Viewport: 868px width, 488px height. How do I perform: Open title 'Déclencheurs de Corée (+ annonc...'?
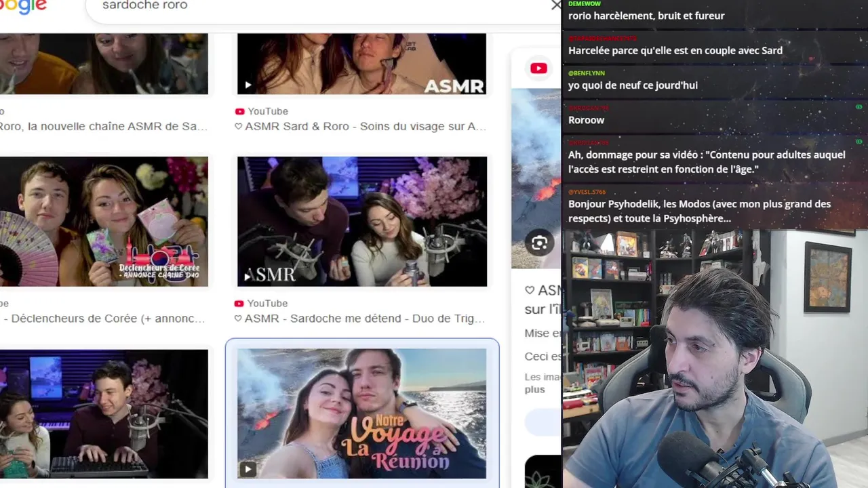pos(104,319)
